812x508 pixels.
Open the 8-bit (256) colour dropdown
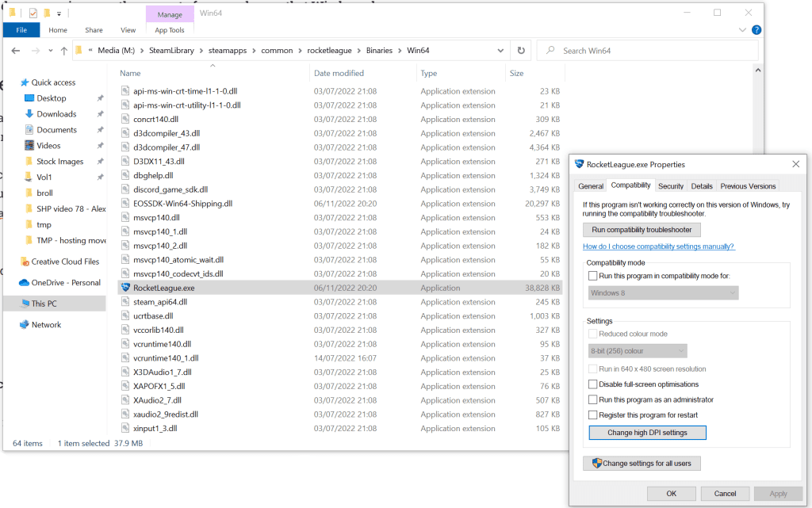[x=638, y=351]
